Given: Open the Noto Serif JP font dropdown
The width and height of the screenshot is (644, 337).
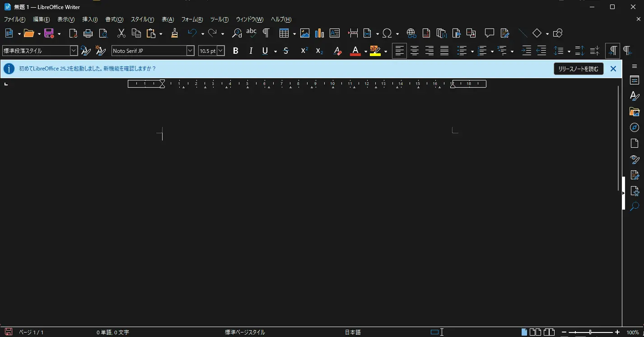Looking at the screenshot, I should coord(190,51).
